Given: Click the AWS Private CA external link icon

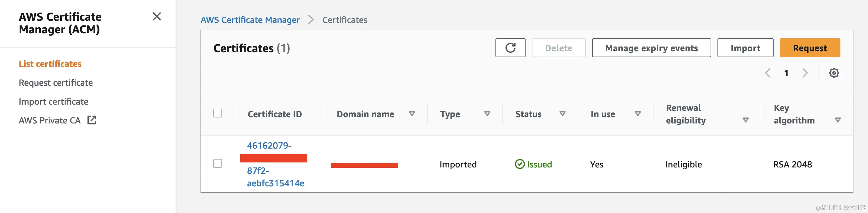Looking at the screenshot, I should pyautogui.click(x=92, y=120).
